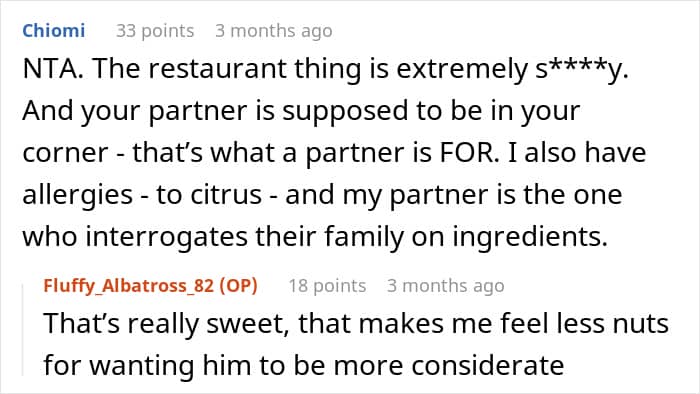Open the Fluffy_Albatross_82 user profile
This screenshot has width=700, height=394.
coord(129,286)
